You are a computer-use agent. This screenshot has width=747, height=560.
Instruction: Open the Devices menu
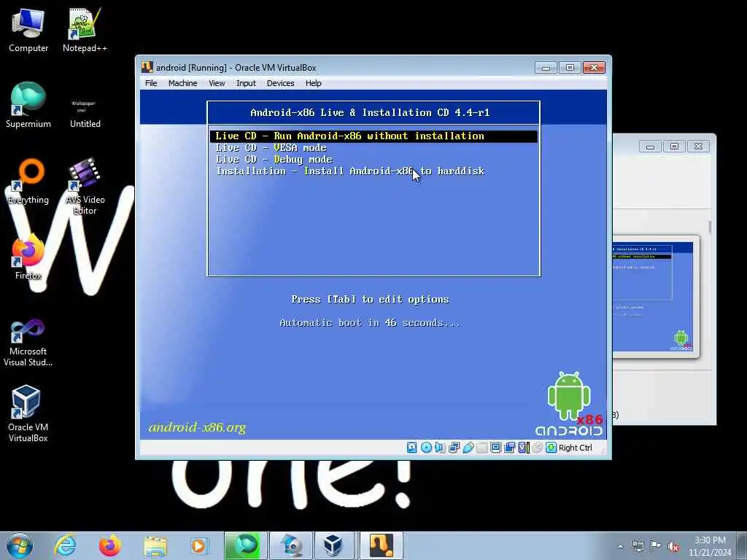281,83
